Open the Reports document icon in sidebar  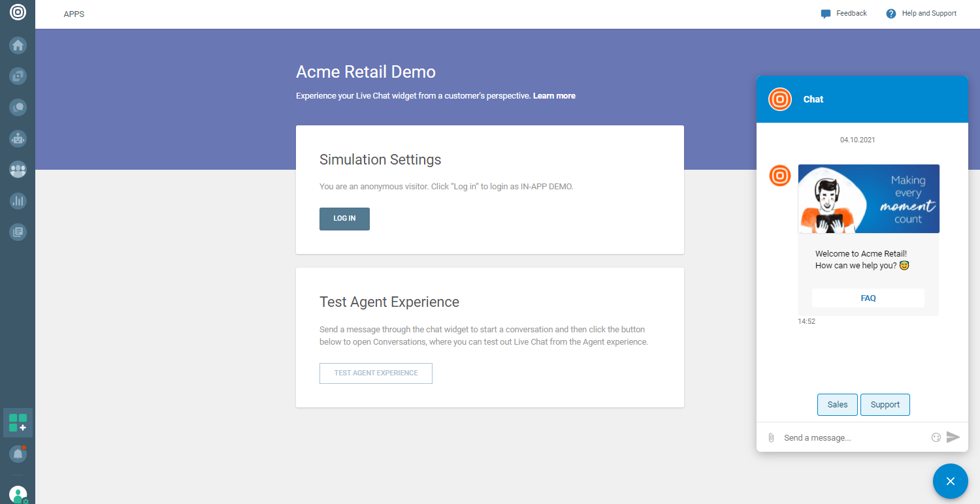[x=18, y=232]
